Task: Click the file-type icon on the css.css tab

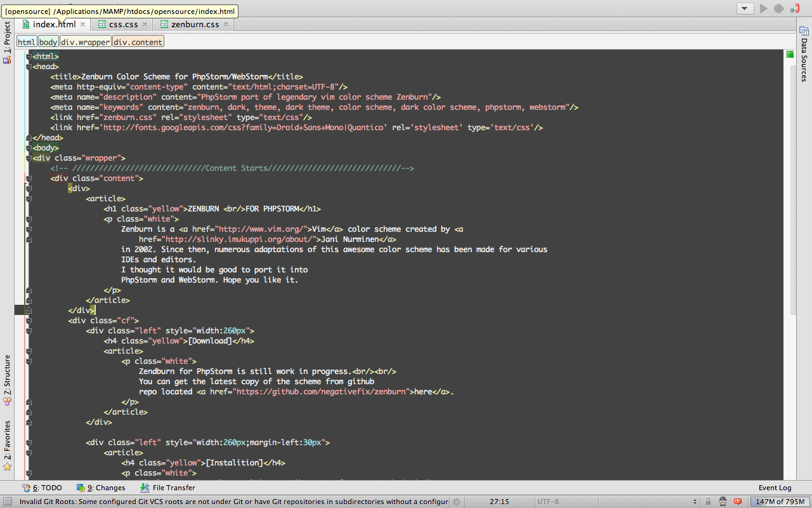Action: click(x=101, y=24)
